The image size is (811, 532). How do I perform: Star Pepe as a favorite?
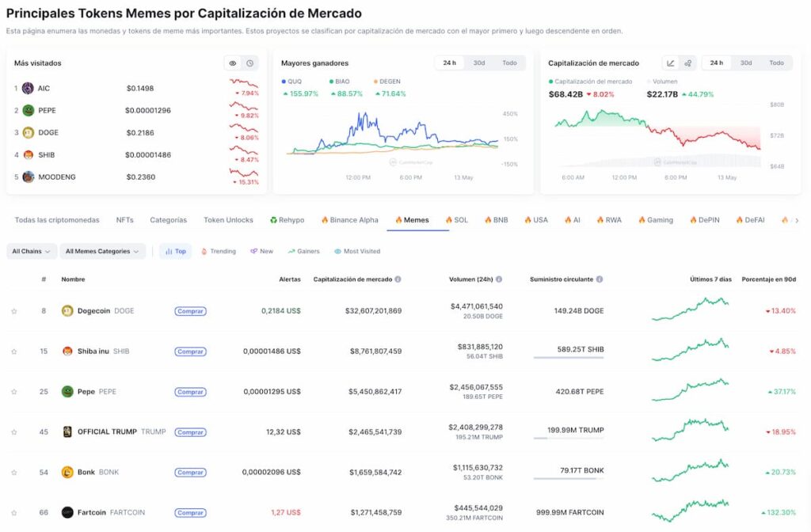pyautogui.click(x=14, y=392)
